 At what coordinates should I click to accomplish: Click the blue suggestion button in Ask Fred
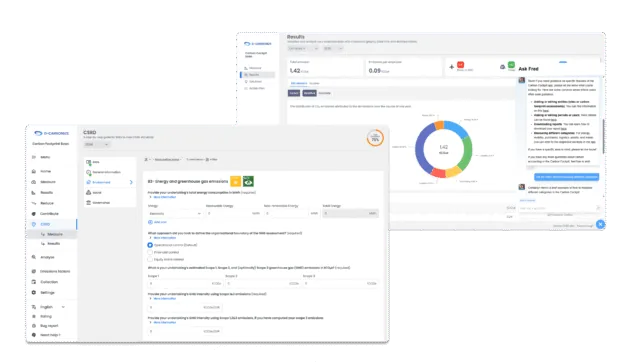[567, 177]
